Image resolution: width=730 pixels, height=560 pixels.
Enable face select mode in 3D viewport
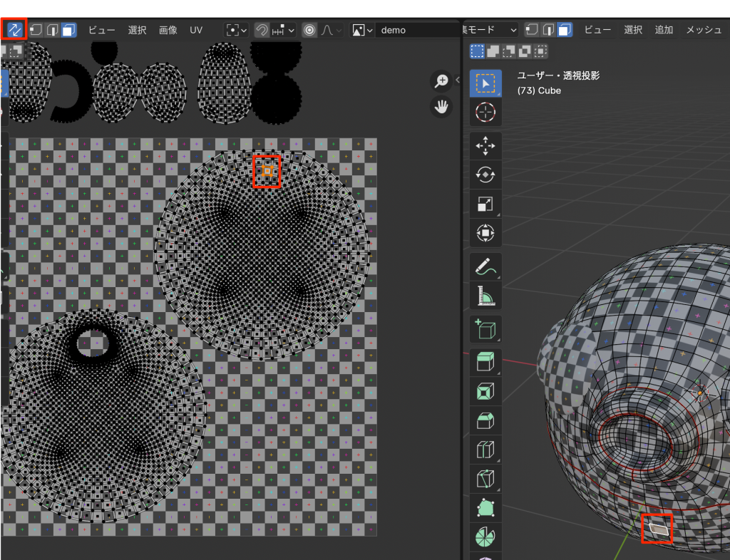[x=565, y=30]
